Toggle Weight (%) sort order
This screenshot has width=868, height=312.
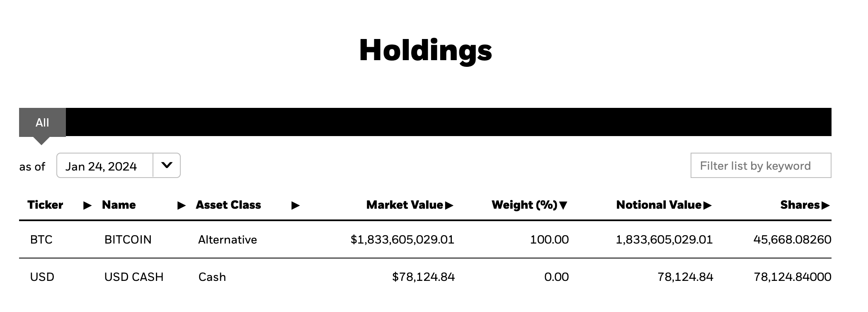point(524,205)
